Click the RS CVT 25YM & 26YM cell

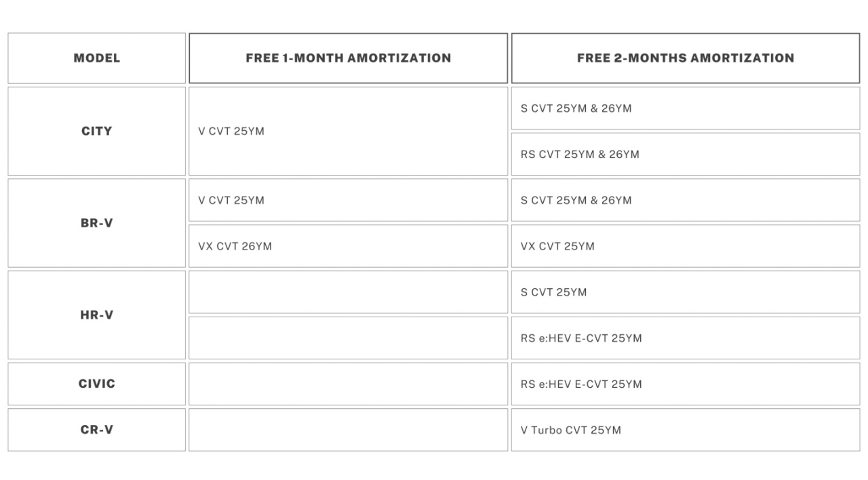pyautogui.click(x=580, y=154)
